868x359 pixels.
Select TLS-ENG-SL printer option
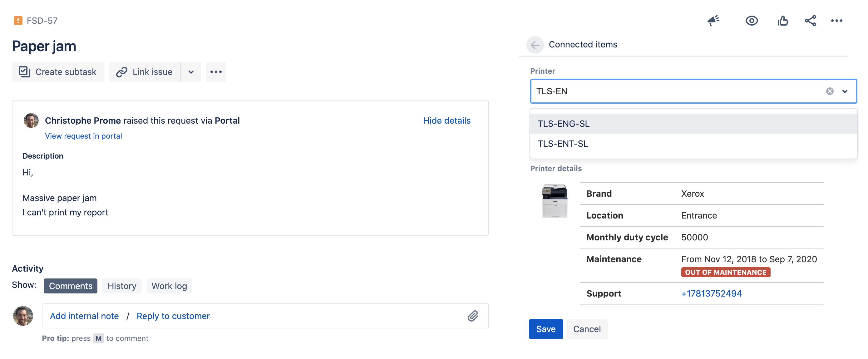click(x=563, y=124)
